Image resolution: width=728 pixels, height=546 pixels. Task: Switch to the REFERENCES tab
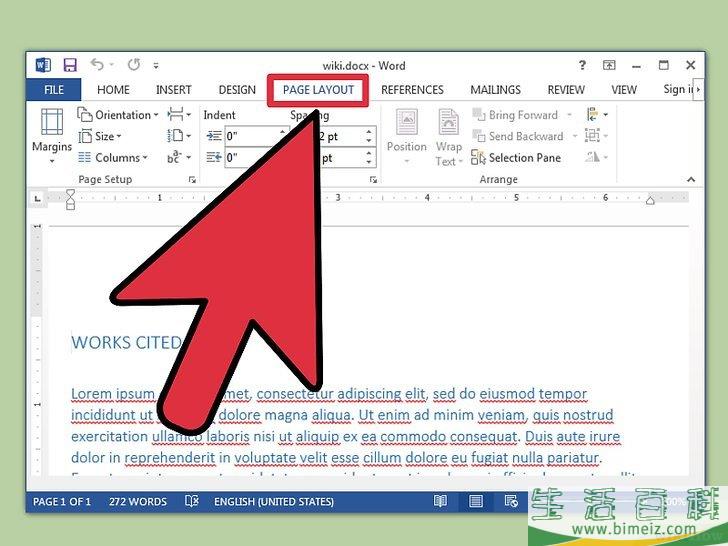click(x=412, y=90)
